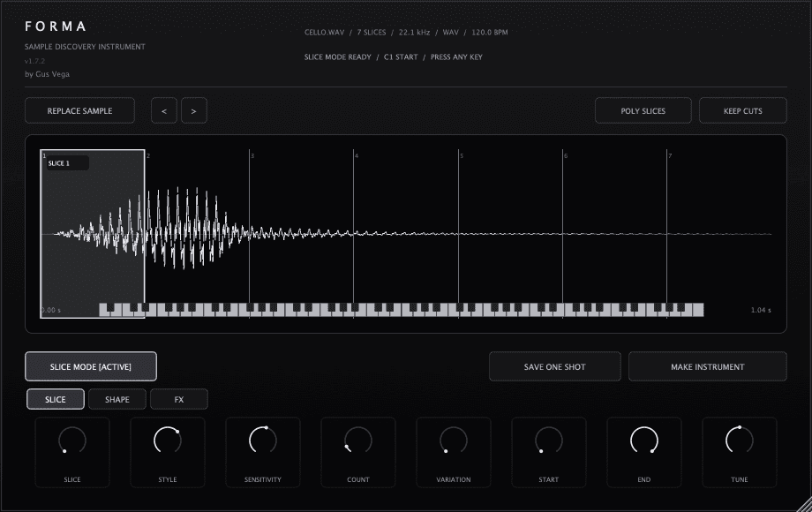Click the SLICE MODE READY status text

point(338,57)
